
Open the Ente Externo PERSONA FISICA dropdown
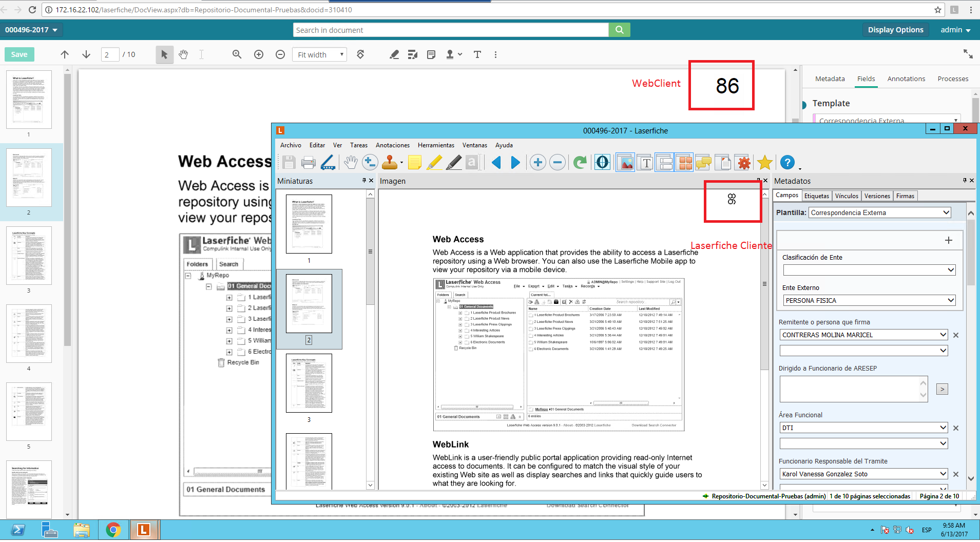(x=950, y=300)
